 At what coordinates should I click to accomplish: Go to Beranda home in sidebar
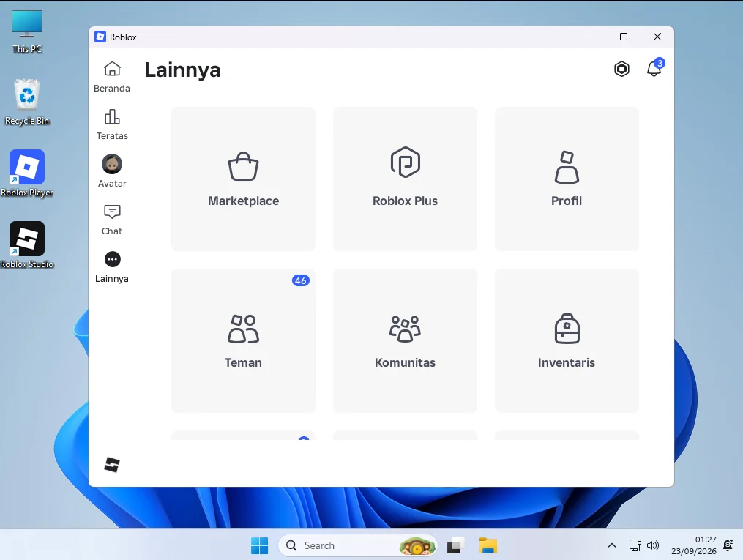(112, 77)
